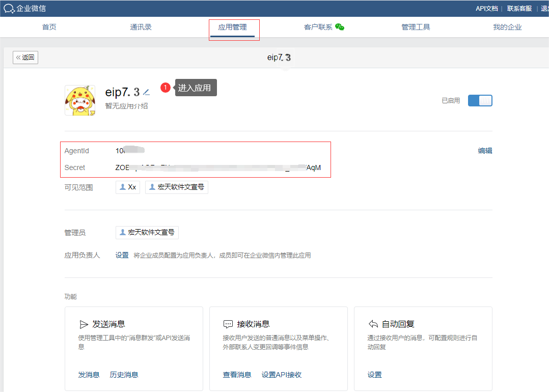Click the 编辑 link
The width and height of the screenshot is (549, 392).
485,151
